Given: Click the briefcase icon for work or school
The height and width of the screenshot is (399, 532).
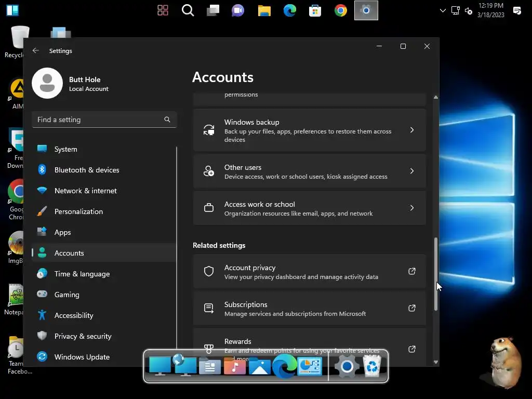Looking at the screenshot, I should 209,208.
